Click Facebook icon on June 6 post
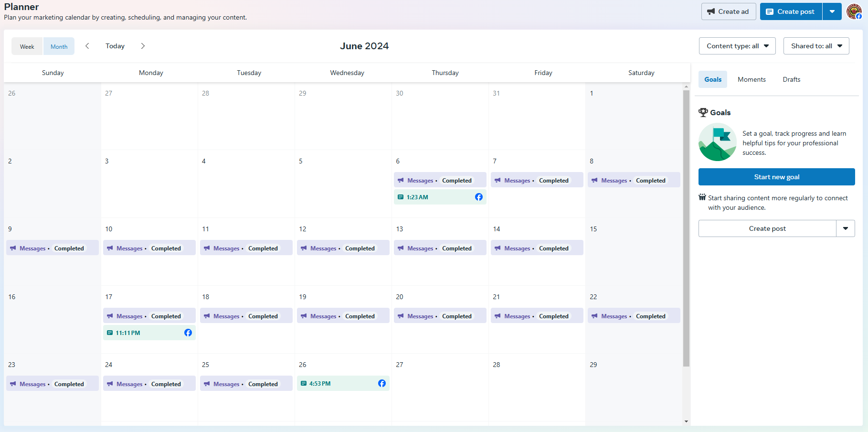 [478, 197]
